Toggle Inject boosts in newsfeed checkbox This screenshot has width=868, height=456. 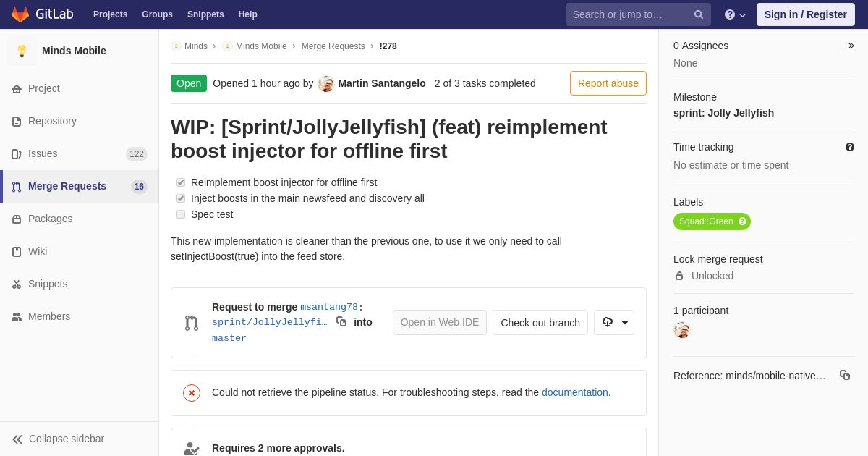(x=181, y=198)
